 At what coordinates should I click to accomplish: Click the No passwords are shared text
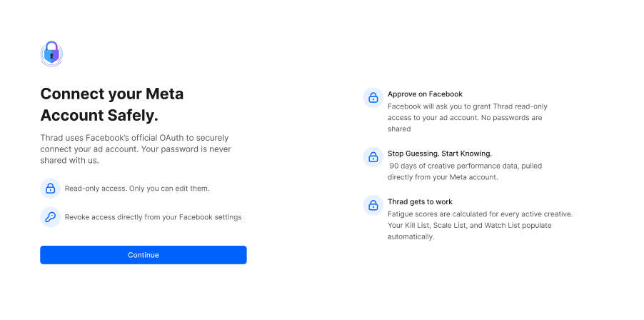click(465, 123)
